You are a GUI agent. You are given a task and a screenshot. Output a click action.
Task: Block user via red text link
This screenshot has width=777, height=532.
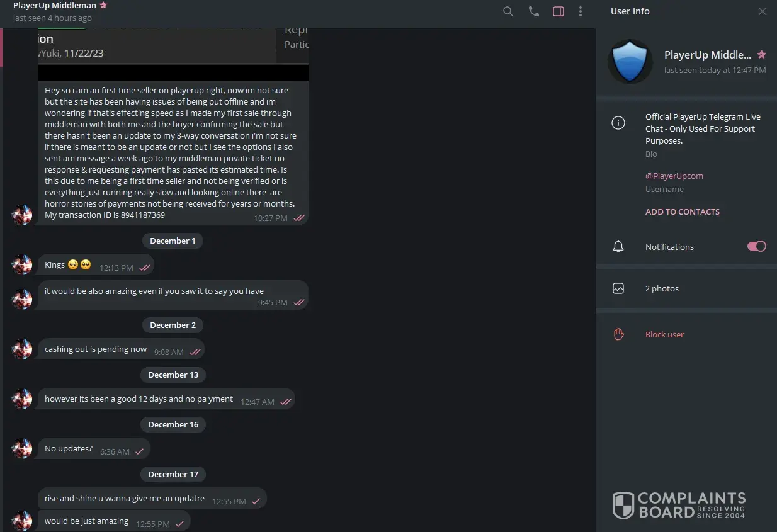(664, 334)
